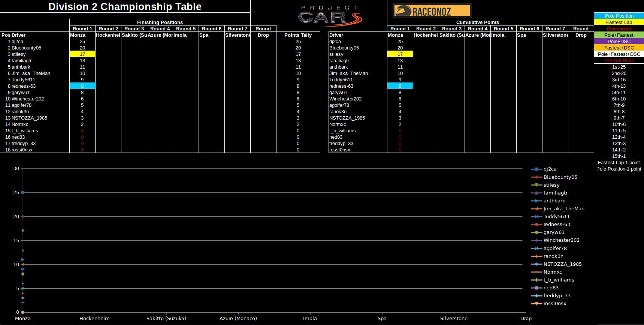Click the 15th-1 points scale cell
The width and height of the screenshot is (644, 325).
[619, 156]
